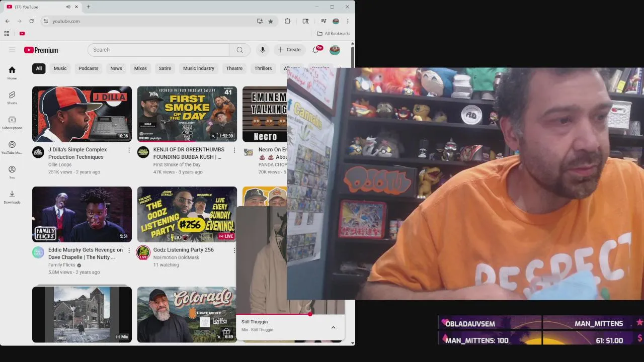This screenshot has height=362, width=644.
Task: Open YouTube Music in the sidebar
Action: click(12, 147)
